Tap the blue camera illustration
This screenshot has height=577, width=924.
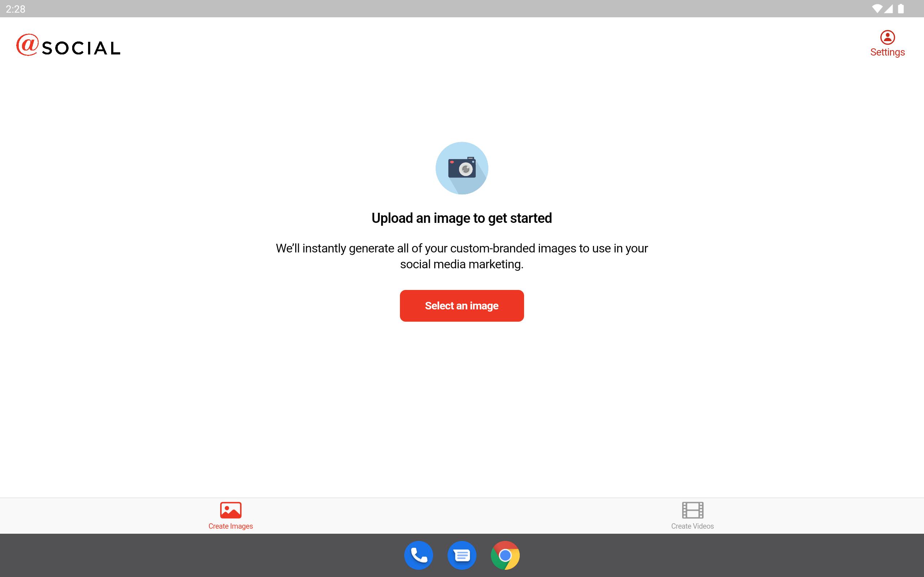tap(462, 168)
